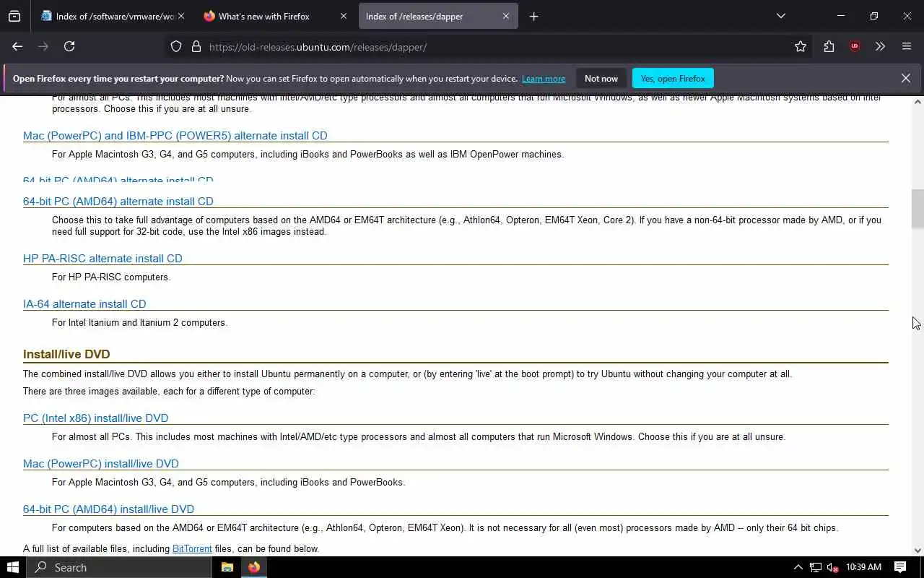
Task: Open Mac (PowerPC) and IBM-PPC alternate install CD
Action: coord(175,136)
